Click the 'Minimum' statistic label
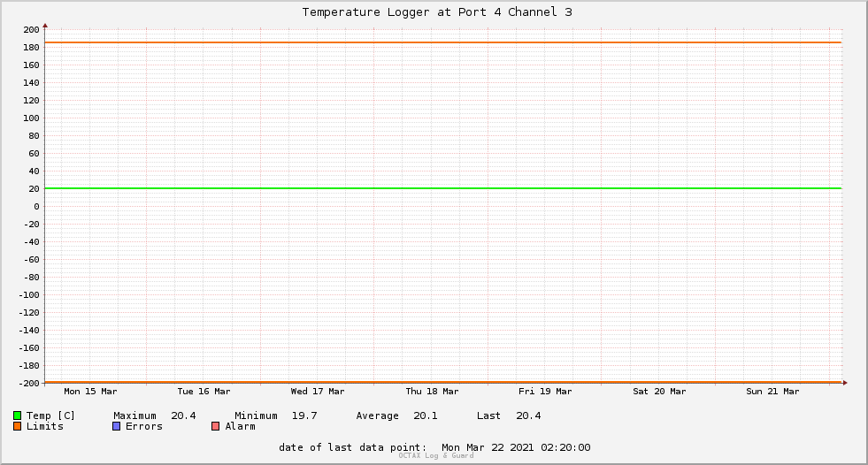This screenshot has height=465, width=868. pyautogui.click(x=256, y=415)
